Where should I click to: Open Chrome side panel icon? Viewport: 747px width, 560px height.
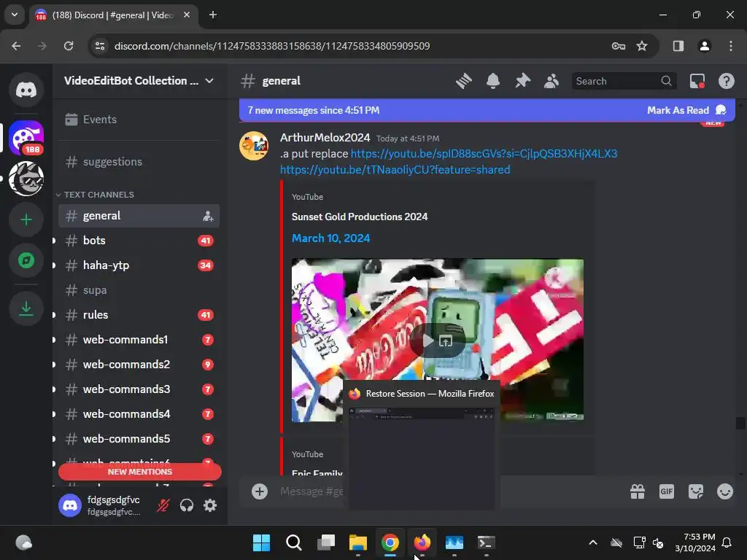click(x=678, y=46)
